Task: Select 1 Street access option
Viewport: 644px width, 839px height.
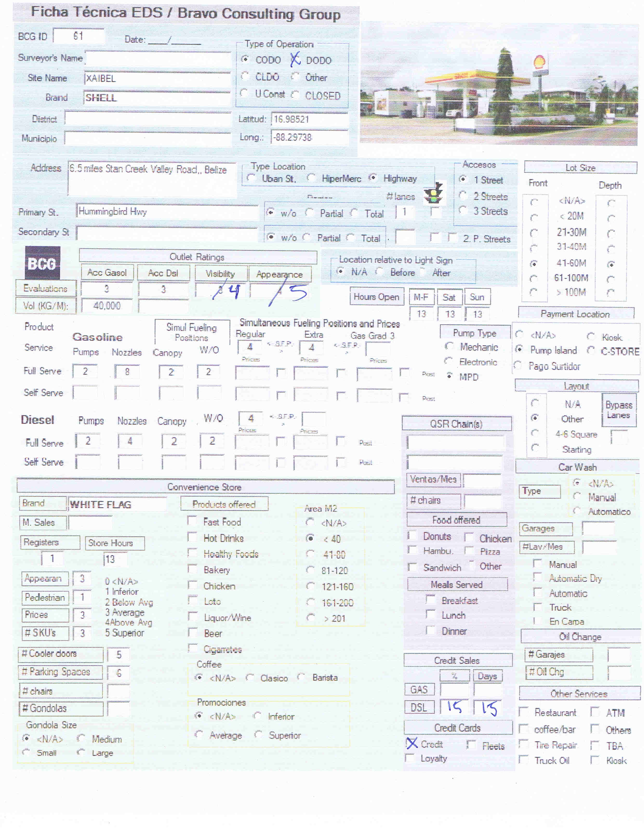Action: point(463,179)
